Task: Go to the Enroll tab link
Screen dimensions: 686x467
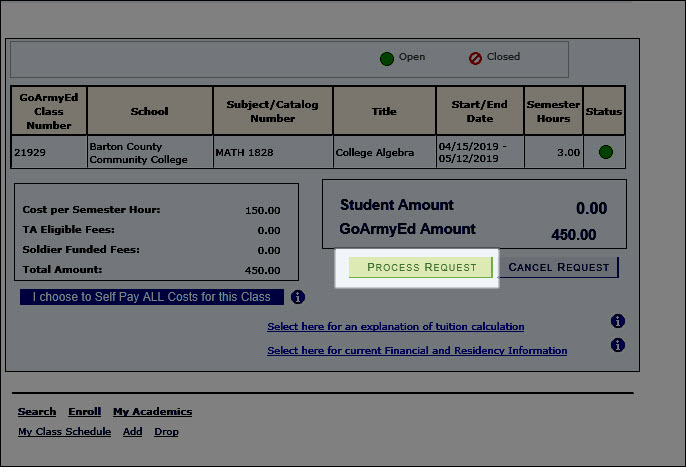Action: [x=84, y=411]
